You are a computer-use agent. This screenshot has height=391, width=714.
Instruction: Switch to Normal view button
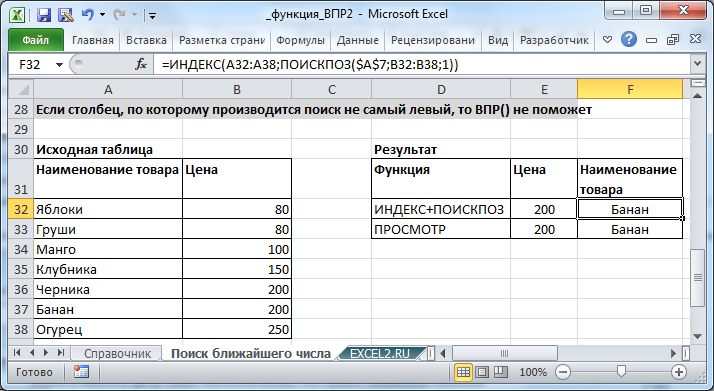point(463,372)
